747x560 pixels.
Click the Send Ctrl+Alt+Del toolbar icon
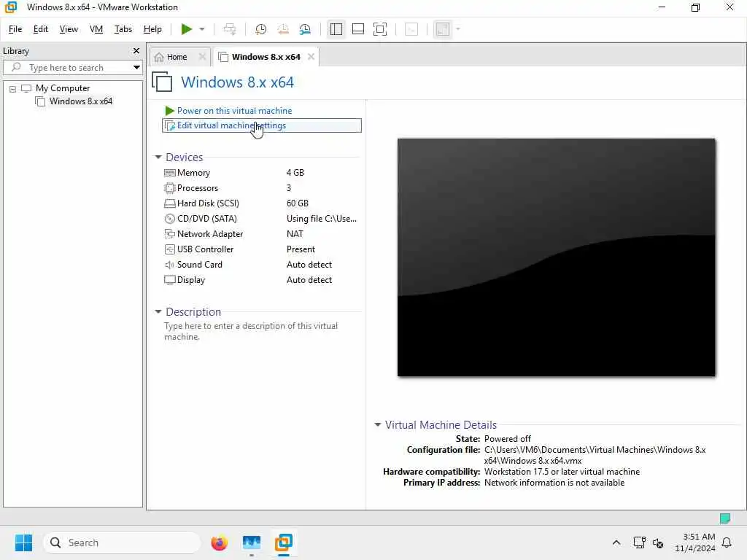(230, 29)
